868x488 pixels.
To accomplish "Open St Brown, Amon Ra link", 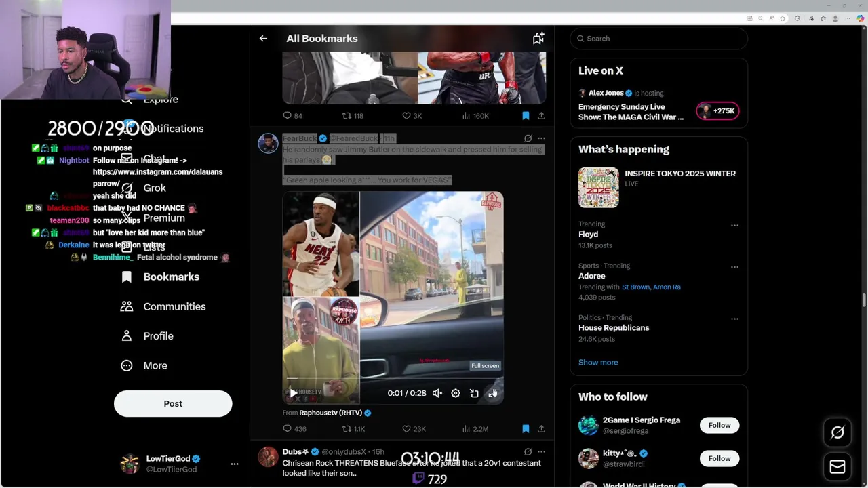I will pos(651,287).
